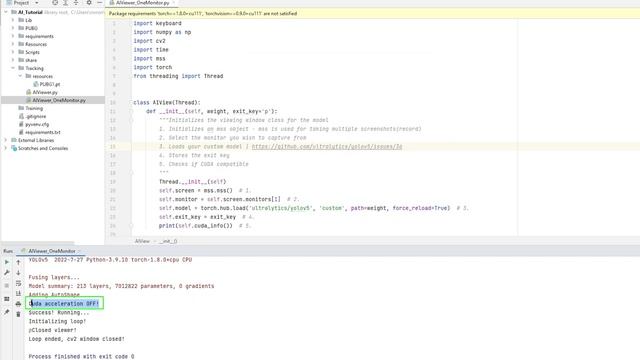Expand the share folder arrow

(13, 60)
